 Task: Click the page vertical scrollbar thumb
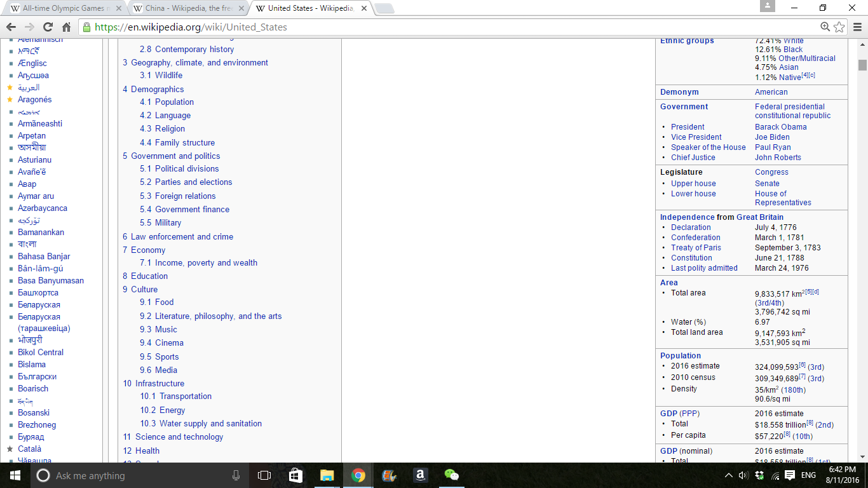pyautogui.click(x=862, y=65)
